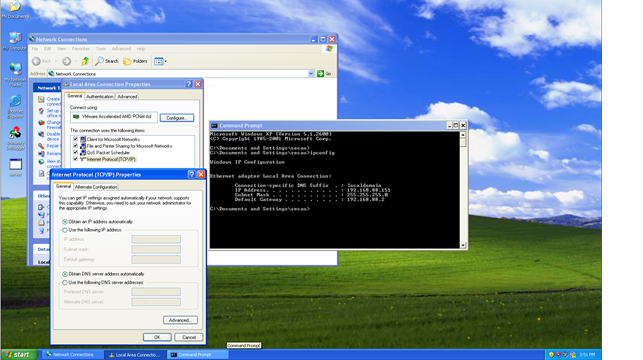
Task: Select Use the following IP address
Action: coord(65,230)
